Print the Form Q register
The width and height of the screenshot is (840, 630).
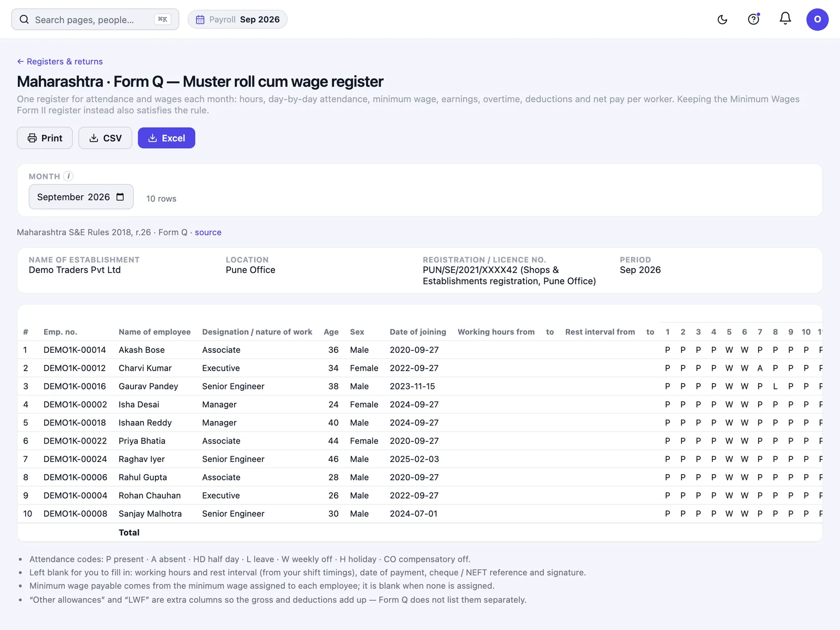coord(45,138)
